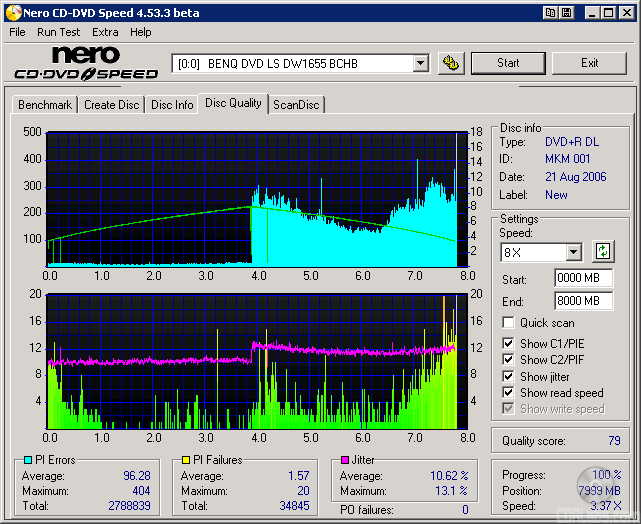Viewport: 641px width, 524px height.
Task: Switch to the ScanDisc tab
Action: pos(296,104)
